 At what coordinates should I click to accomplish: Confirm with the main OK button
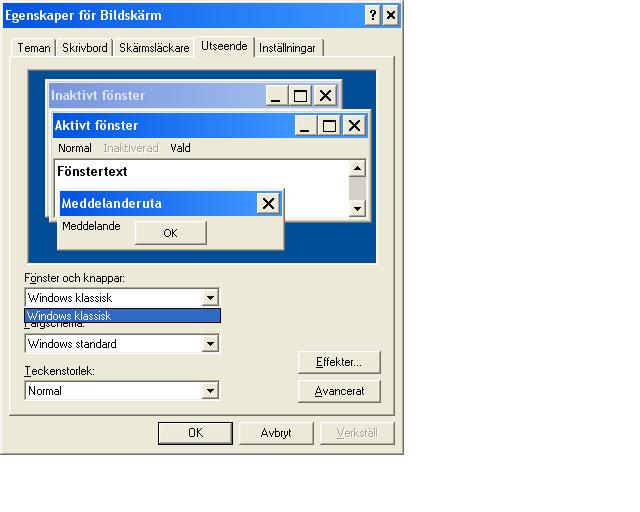click(x=196, y=433)
